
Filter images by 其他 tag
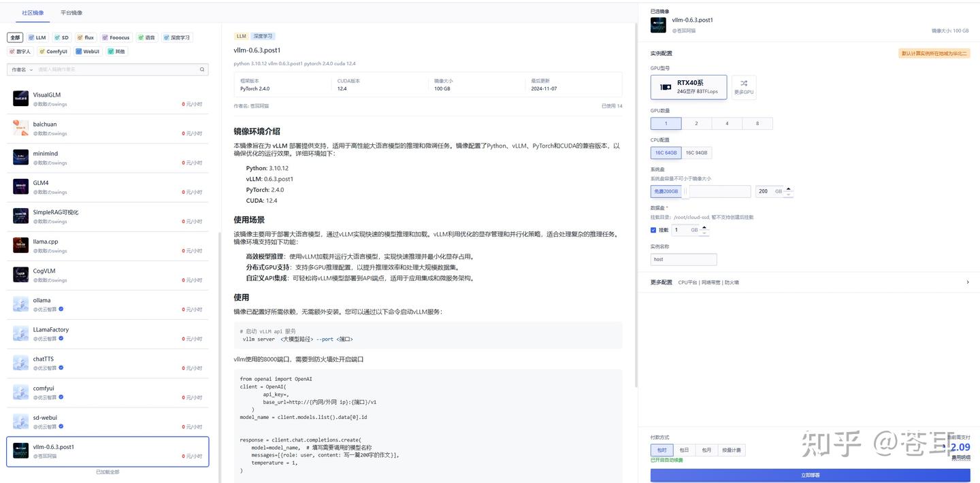click(x=116, y=51)
